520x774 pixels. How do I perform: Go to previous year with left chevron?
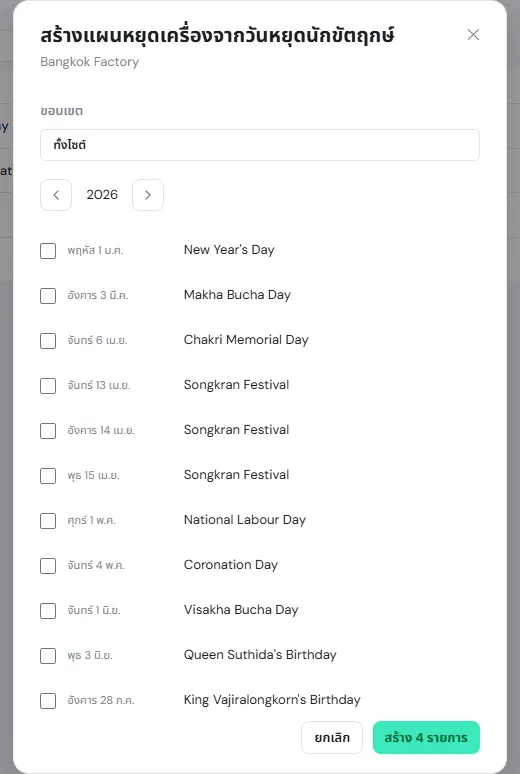click(x=56, y=195)
